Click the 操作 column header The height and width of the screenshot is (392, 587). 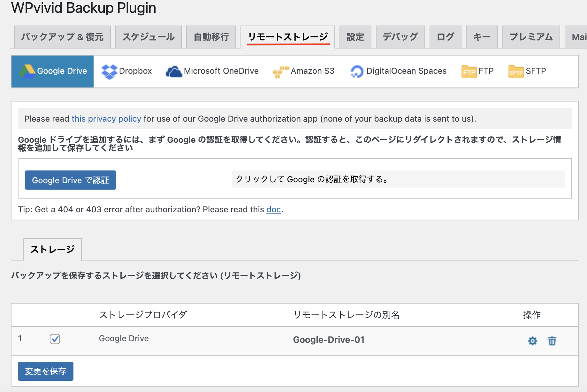click(x=532, y=315)
